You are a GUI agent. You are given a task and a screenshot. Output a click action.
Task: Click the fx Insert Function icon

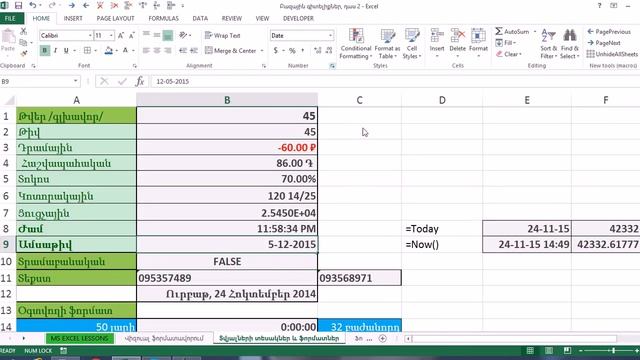(x=140, y=81)
